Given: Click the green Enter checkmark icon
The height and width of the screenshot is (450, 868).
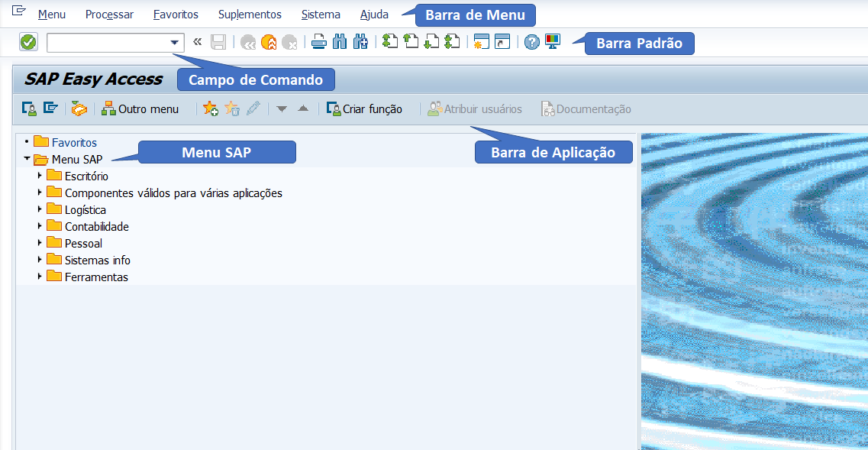Looking at the screenshot, I should pos(28,42).
